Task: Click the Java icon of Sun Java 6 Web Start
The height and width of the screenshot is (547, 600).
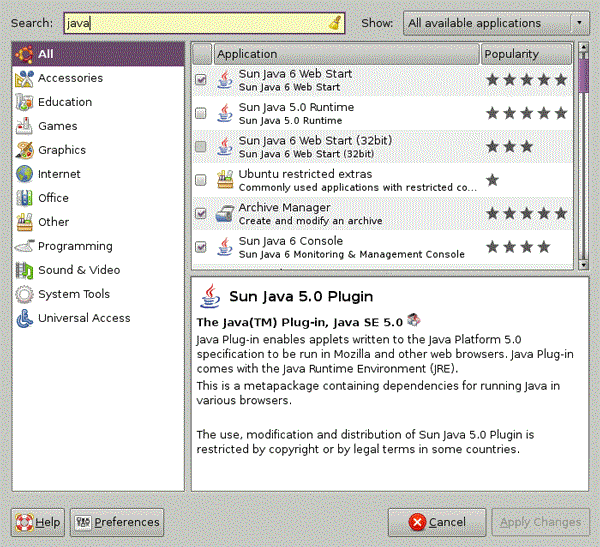Action: 225,80
